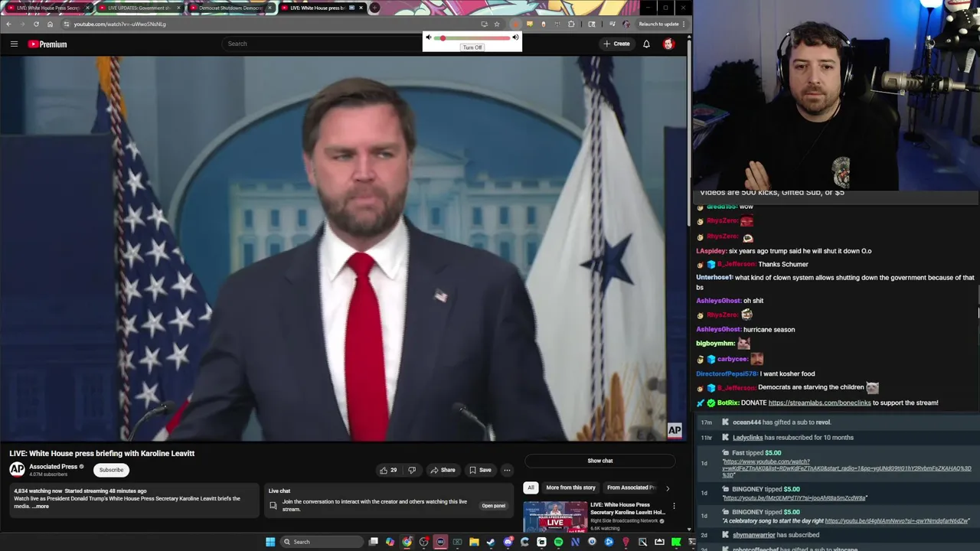Open YouTube account avatar menu
Screen dimensions: 980x551
[668, 44]
